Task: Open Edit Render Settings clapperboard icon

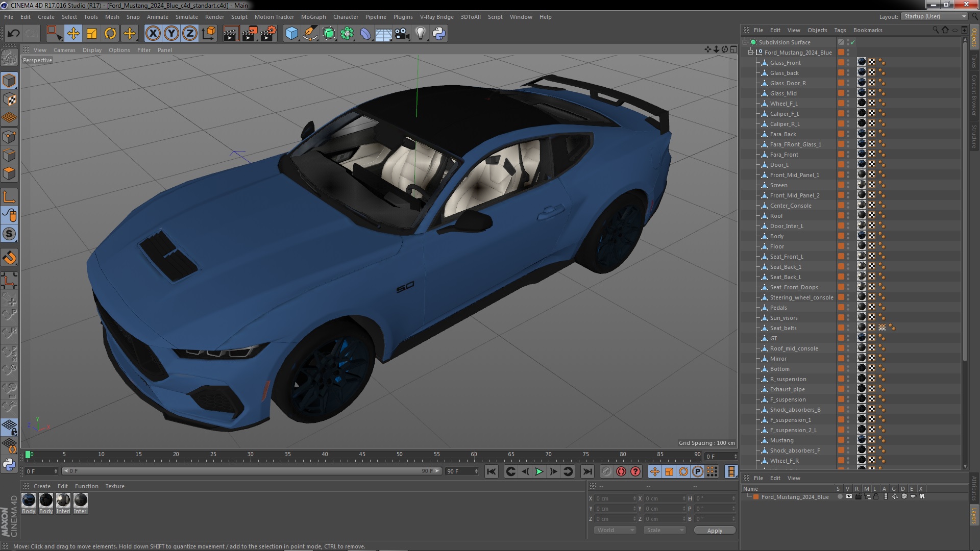Action: (268, 34)
